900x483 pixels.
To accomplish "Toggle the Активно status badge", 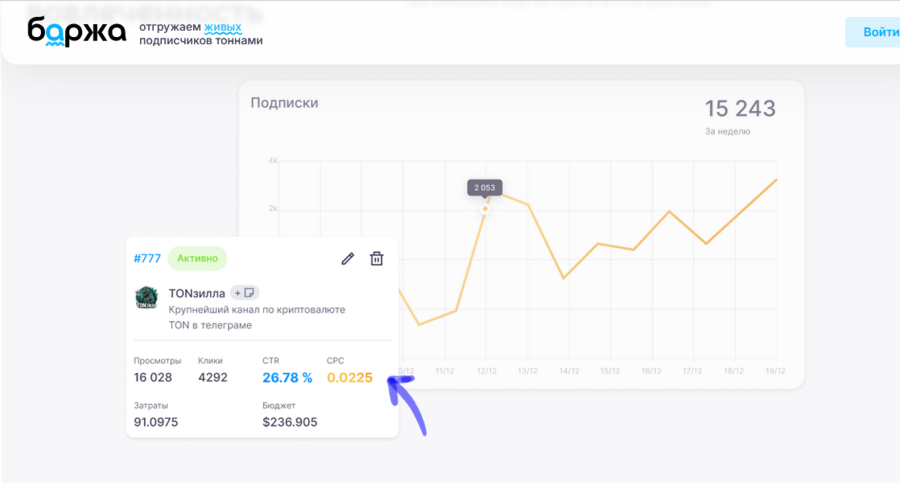I will (x=197, y=258).
